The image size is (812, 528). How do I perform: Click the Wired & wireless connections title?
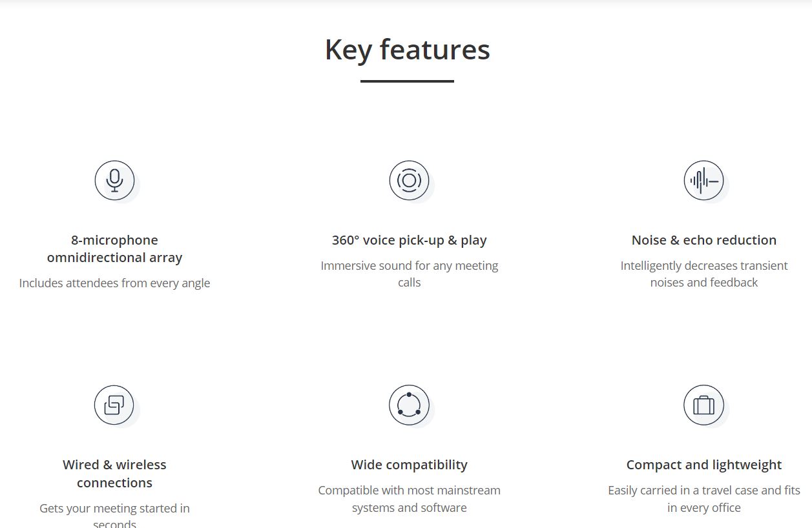coord(115,474)
